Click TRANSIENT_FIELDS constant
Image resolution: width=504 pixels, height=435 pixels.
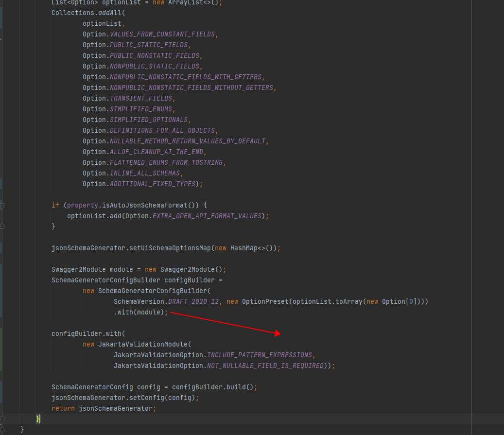(x=141, y=98)
